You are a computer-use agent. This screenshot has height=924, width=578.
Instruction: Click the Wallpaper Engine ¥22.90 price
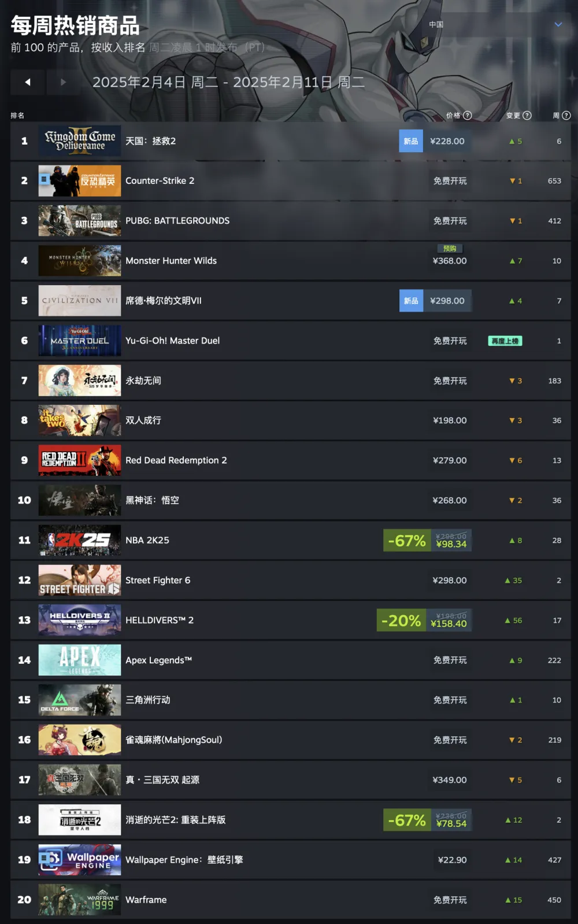tap(452, 860)
